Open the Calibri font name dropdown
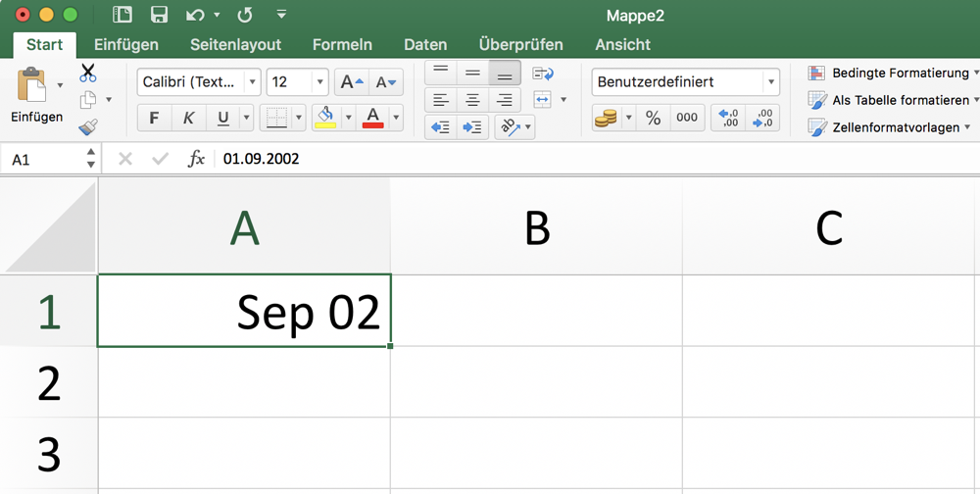Image resolution: width=980 pixels, height=494 pixels. [252, 82]
